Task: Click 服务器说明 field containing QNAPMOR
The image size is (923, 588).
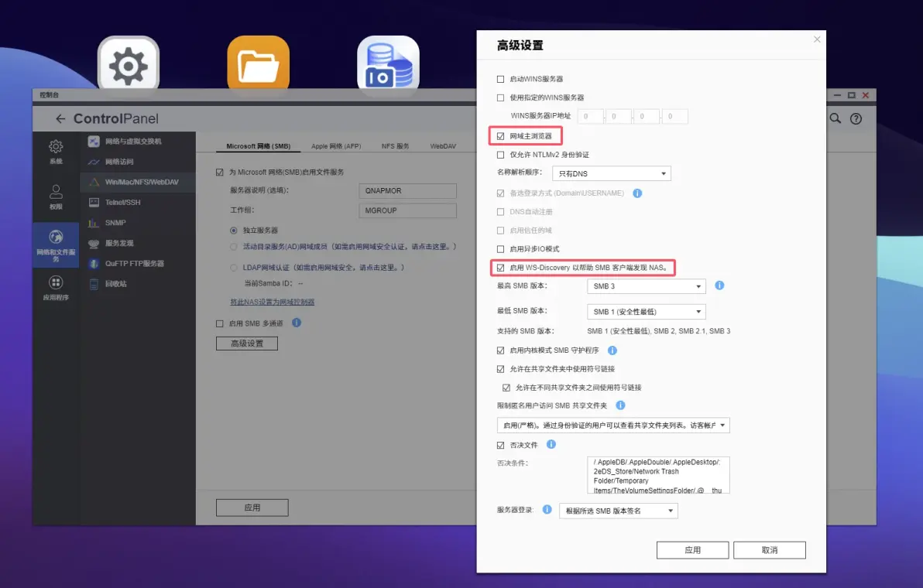Action: pos(407,191)
